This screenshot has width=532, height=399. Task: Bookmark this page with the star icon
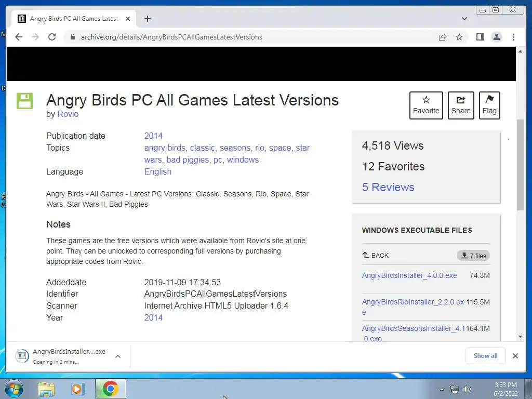[x=459, y=37]
